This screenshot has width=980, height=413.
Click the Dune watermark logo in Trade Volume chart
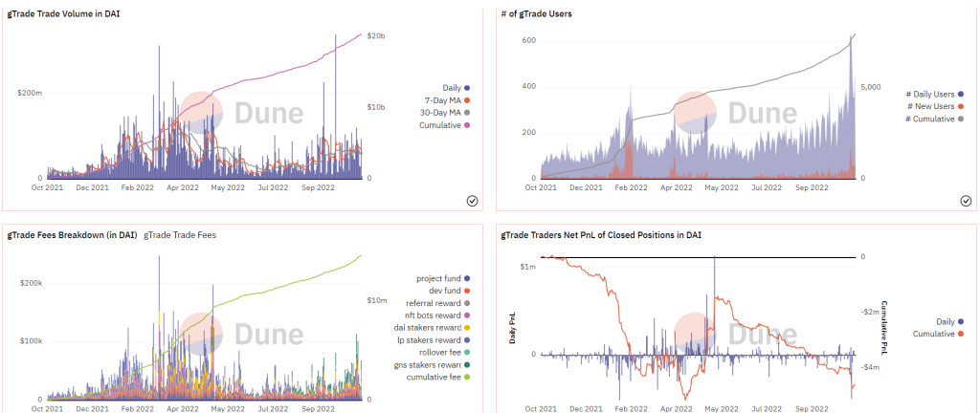click(x=241, y=113)
